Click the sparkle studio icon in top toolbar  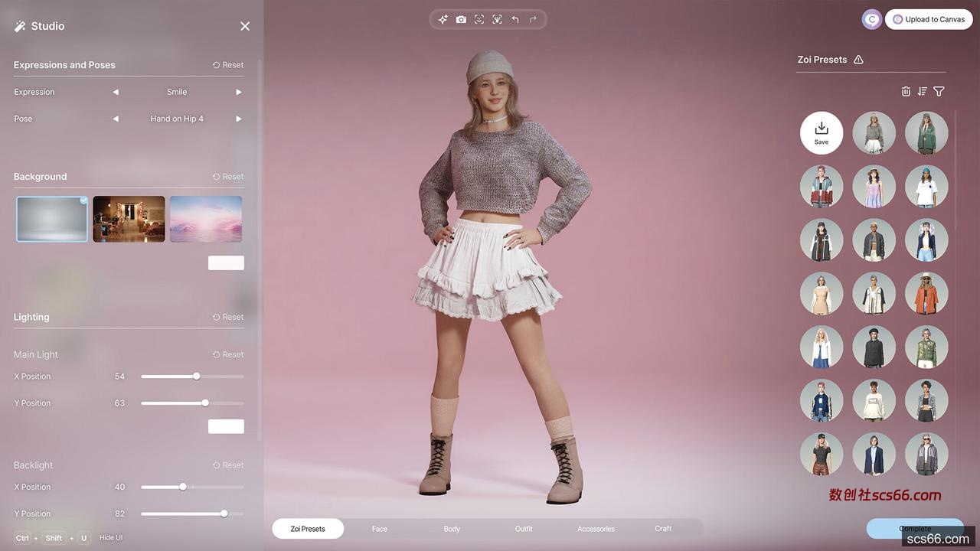click(x=443, y=19)
